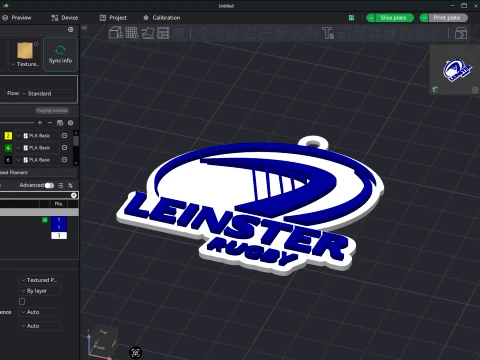Click the printer settings gear icon
The image size is (480, 360).
[70, 29]
